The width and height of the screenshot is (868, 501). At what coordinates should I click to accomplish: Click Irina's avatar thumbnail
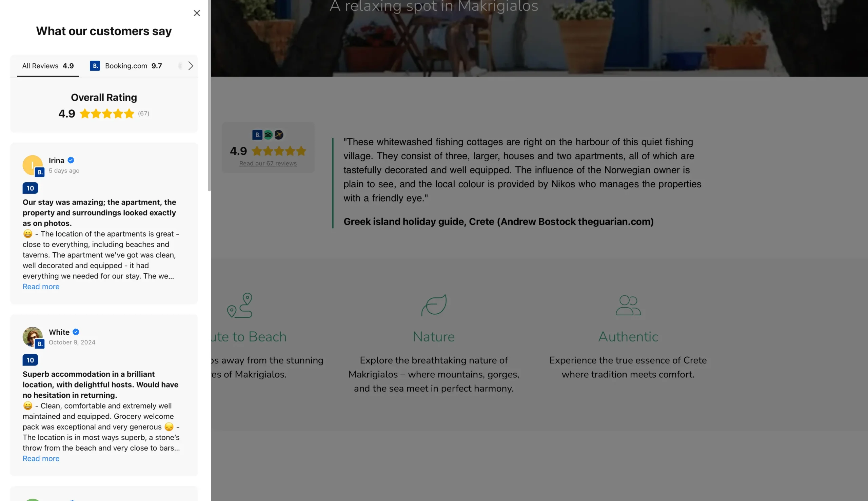click(x=33, y=166)
